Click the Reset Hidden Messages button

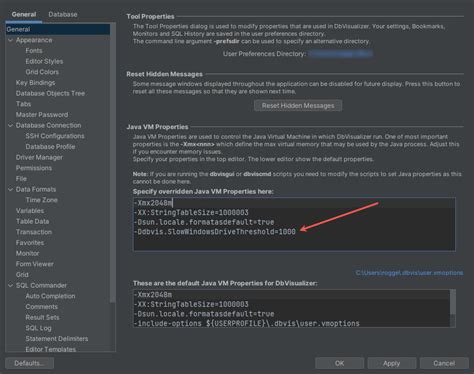298,106
